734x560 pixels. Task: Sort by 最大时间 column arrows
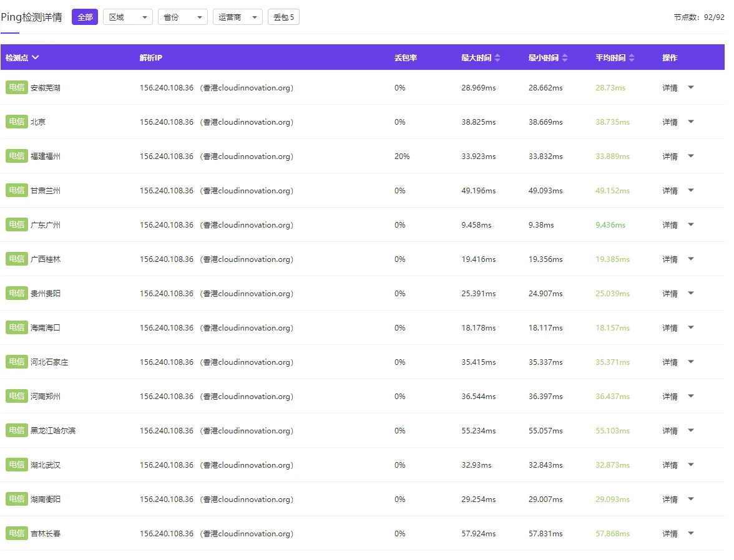[x=497, y=57]
